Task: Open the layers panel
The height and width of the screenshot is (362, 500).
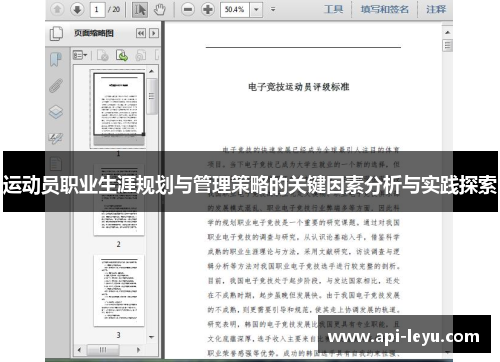Action: (56, 112)
